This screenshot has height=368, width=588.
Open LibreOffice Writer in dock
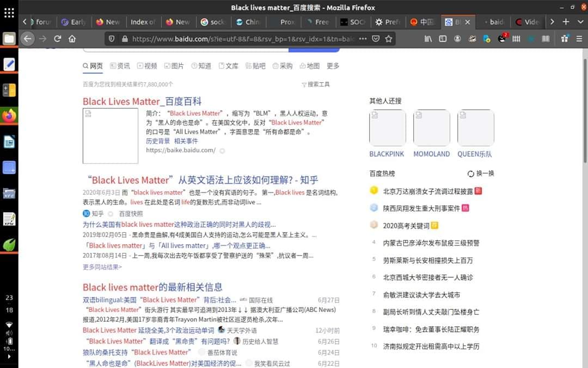click(x=9, y=142)
